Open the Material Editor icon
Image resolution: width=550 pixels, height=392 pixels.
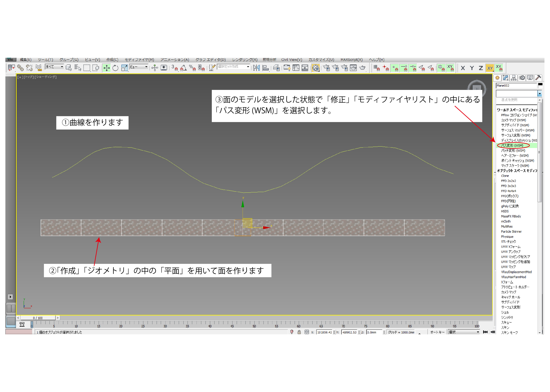pyautogui.click(x=315, y=68)
